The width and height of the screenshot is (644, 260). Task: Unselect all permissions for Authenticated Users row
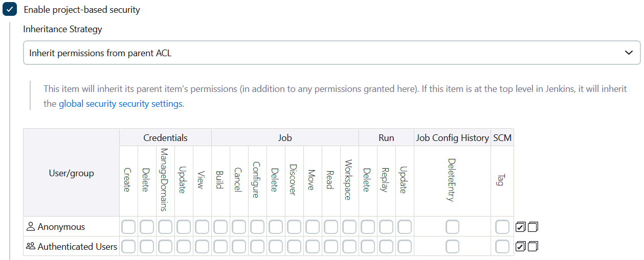tap(534, 247)
